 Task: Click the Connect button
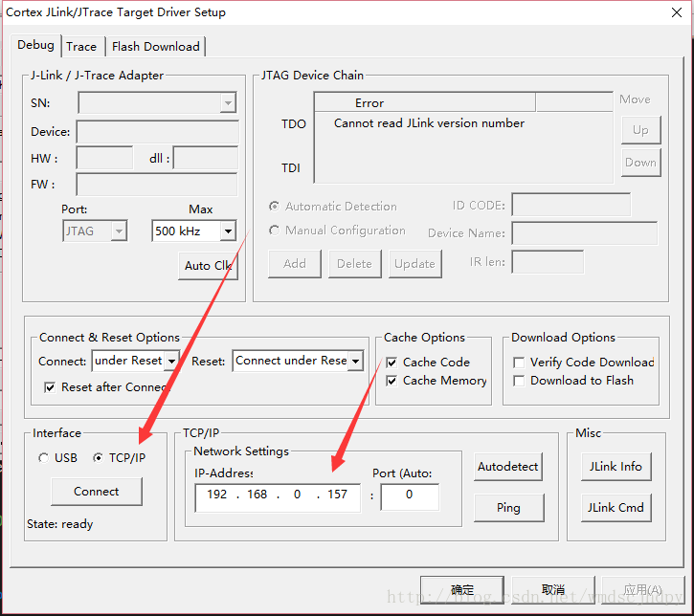click(97, 492)
